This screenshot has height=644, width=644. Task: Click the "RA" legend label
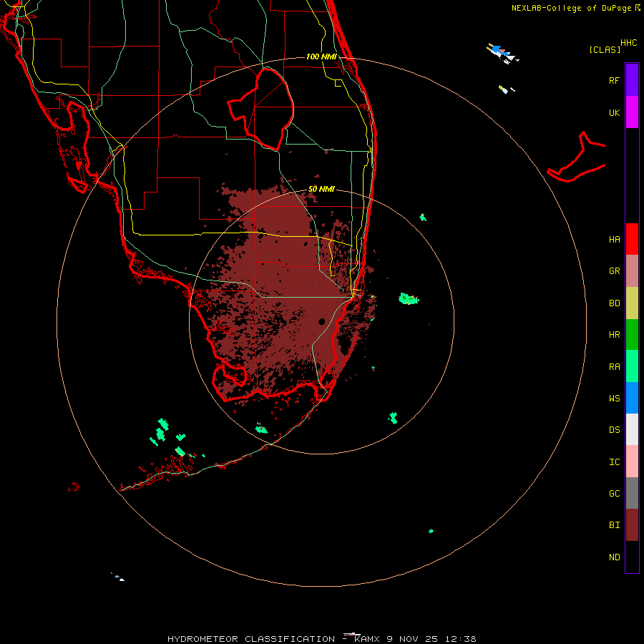pos(614,367)
